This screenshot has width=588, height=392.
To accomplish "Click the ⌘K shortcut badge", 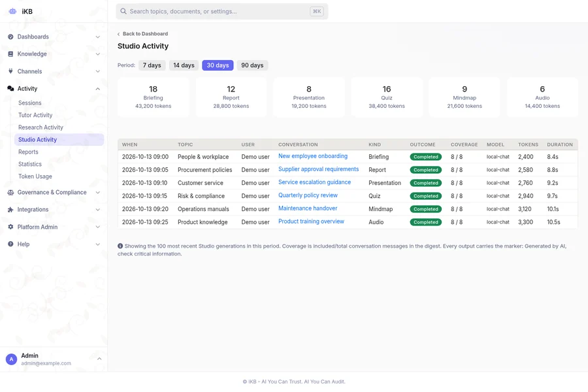I will [317, 11].
